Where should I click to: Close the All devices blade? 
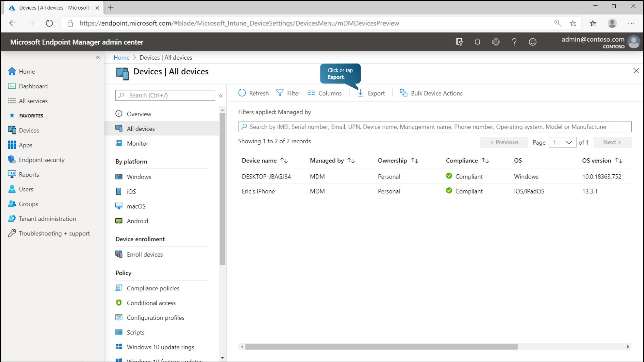[x=636, y=71]
